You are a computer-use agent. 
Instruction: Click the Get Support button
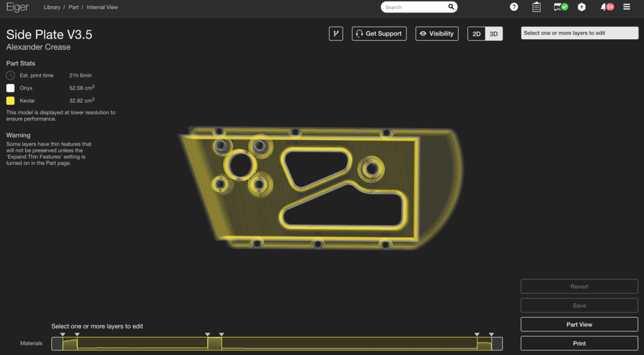pyautogui.click(x=379, y=33)
